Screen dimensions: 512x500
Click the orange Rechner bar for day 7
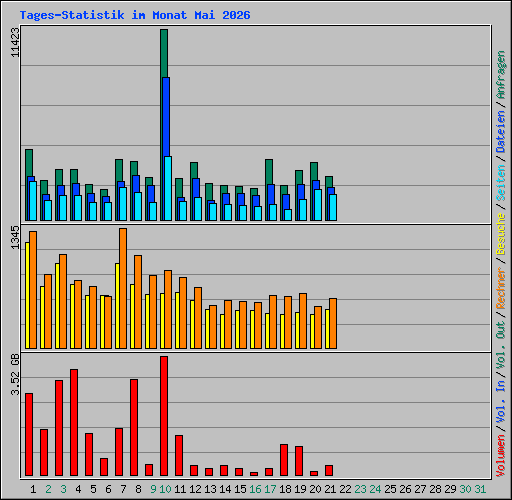123,288
